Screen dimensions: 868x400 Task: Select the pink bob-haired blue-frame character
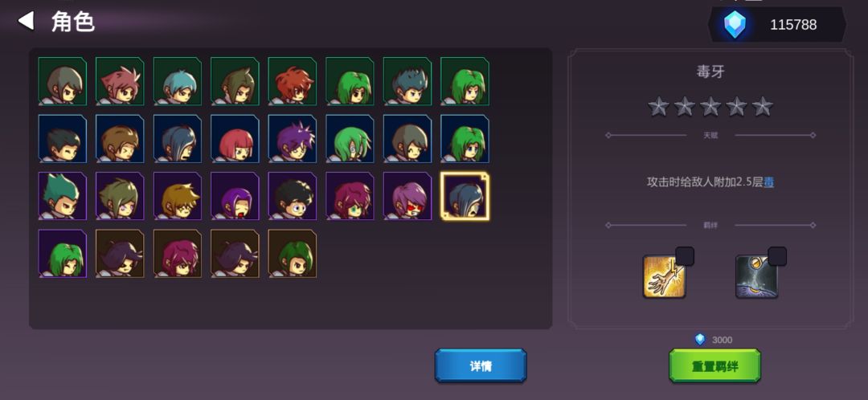[235, 139]
